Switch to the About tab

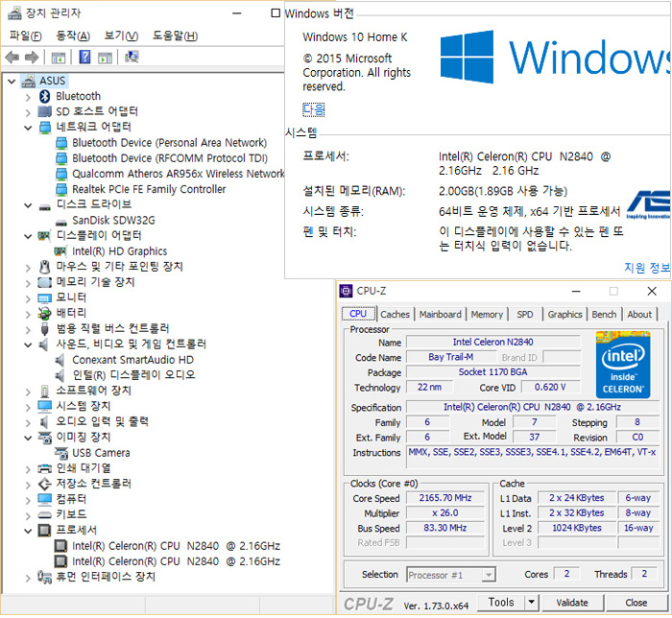(x=639, y=315)
